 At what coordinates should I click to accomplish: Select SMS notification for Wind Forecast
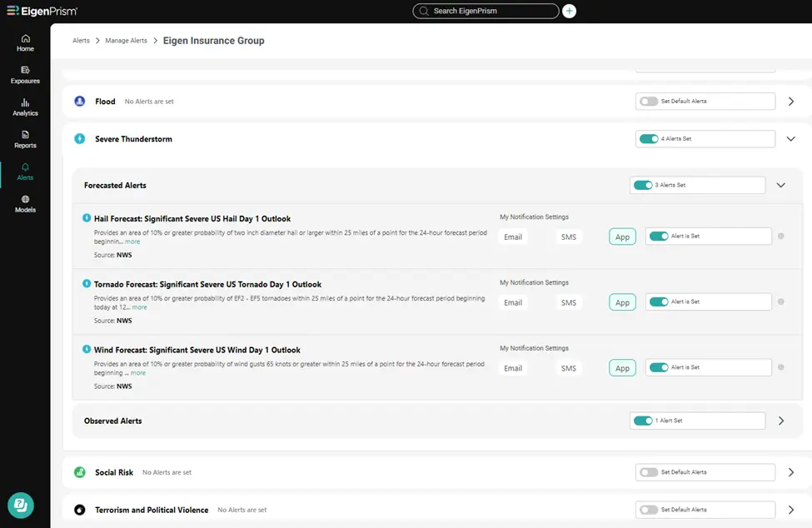pyautogui.click(x=569, y=369)
